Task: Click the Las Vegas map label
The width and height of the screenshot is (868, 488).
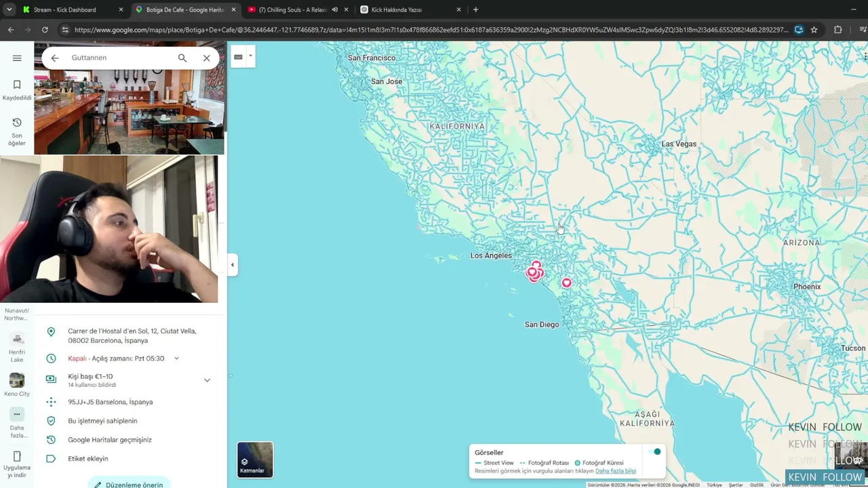Action: pos(679,144)
